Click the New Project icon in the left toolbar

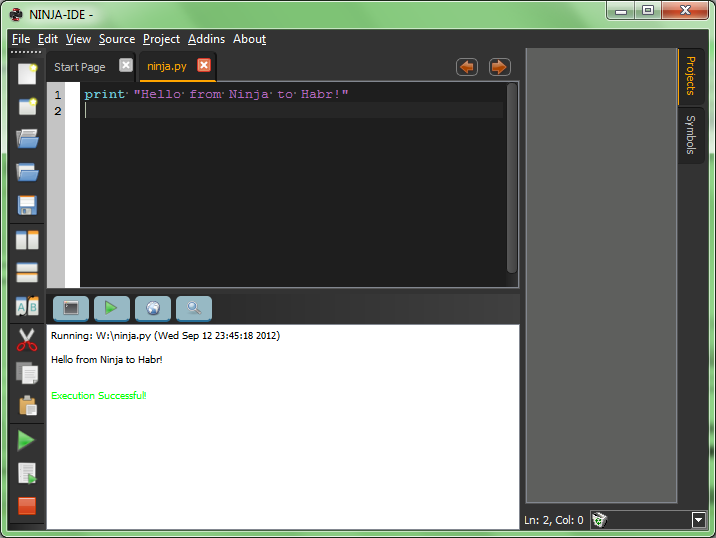coord(27,106)
